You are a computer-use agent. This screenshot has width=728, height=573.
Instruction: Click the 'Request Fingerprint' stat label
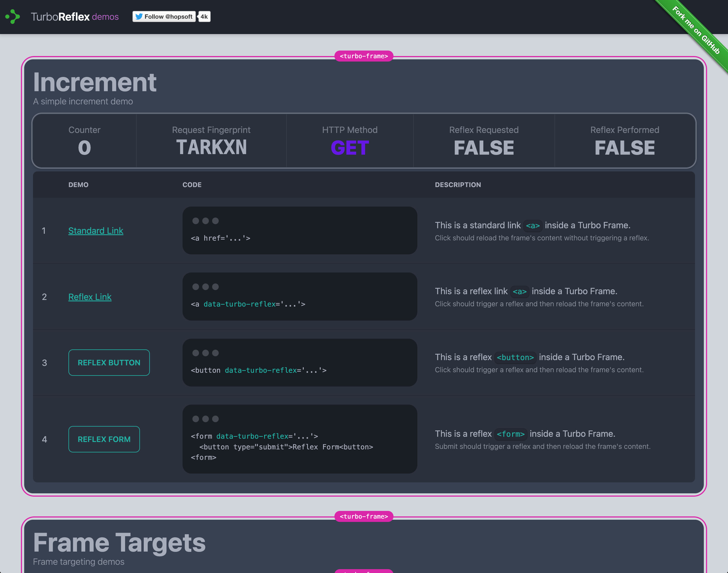click(x=211, y=130)
